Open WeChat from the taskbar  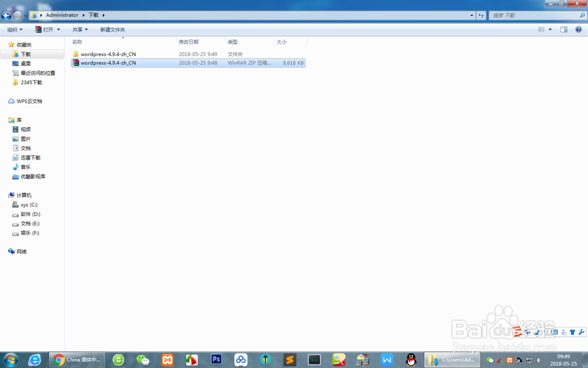(x=143, y=360)
